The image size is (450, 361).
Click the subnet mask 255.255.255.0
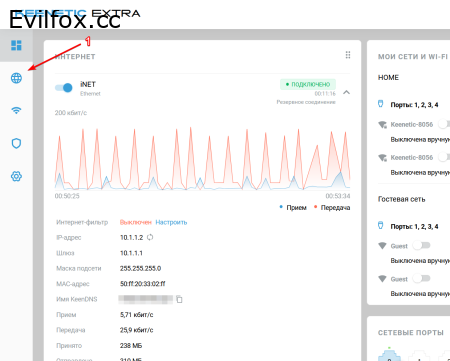click(x=140, y=268)
